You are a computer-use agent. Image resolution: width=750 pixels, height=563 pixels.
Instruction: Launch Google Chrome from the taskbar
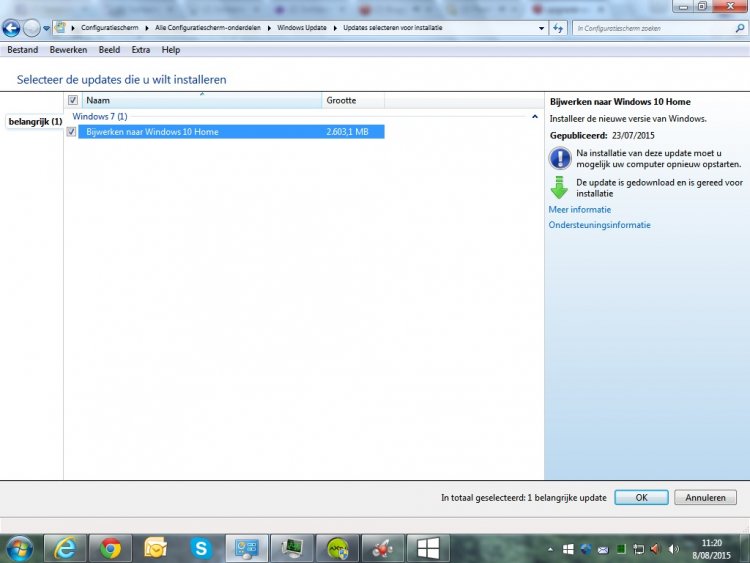pyautogui.click(x=110, y=548)
